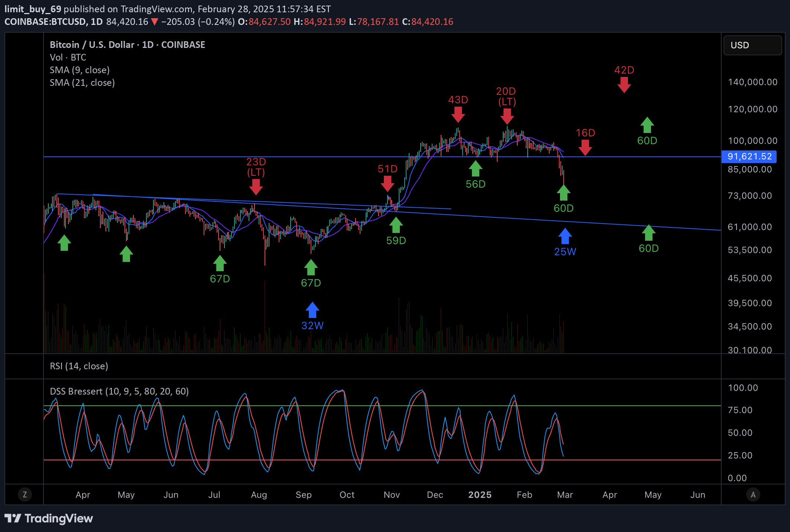Select the blue arrow above 25W
Screen dimensions: 790x532
click(565, 236)
